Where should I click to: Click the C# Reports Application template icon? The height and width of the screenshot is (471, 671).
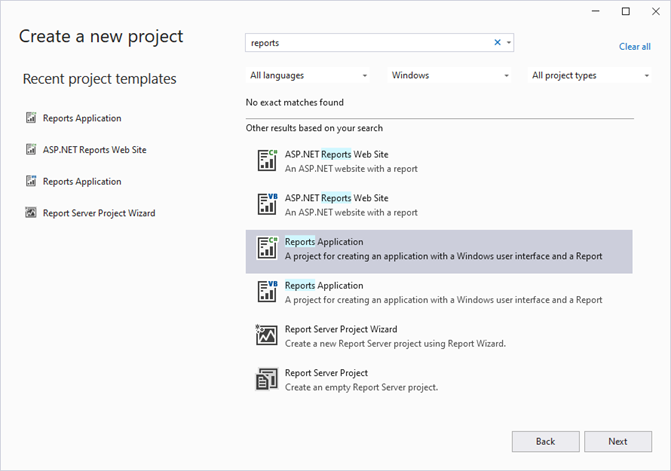point(267,248)
